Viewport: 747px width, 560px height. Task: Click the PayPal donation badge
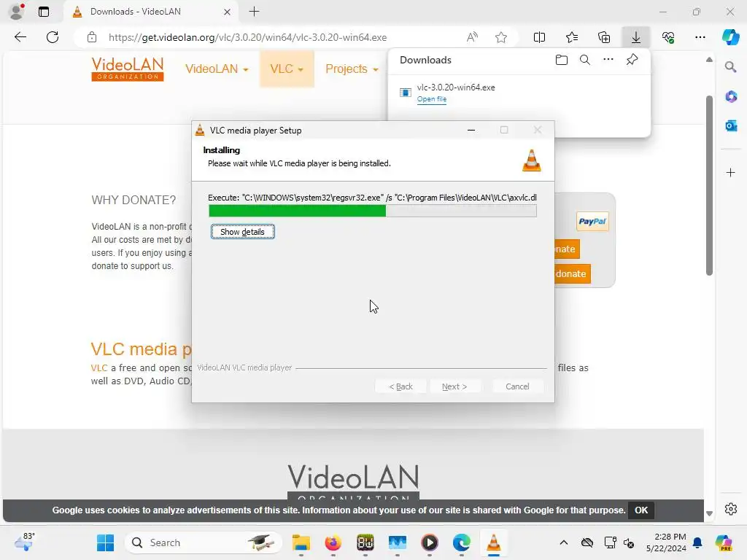point(592,221)
